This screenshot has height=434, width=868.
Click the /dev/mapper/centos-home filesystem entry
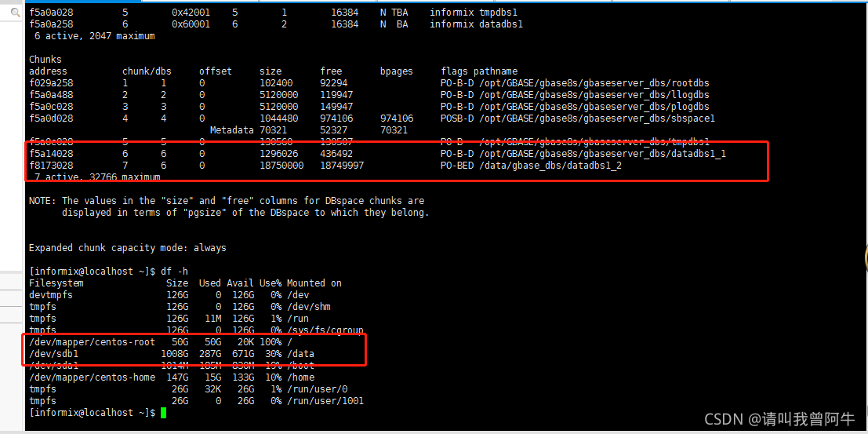[x=92, y=377]
